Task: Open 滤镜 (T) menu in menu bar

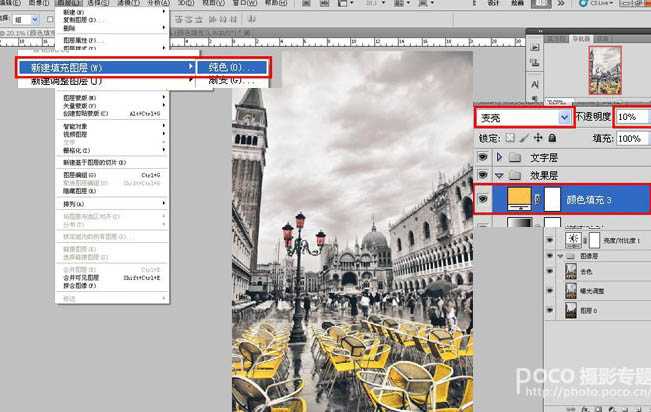Action: tap(128, 3)
